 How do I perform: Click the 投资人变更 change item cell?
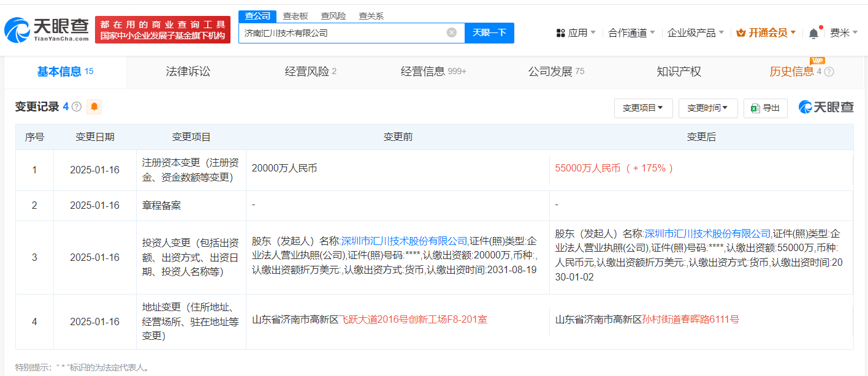pos(191,257)
